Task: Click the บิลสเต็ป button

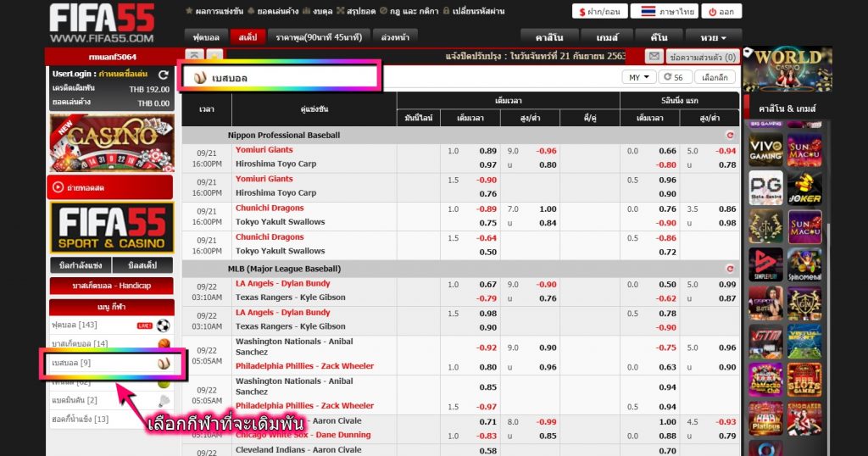Action: (142, 265)
